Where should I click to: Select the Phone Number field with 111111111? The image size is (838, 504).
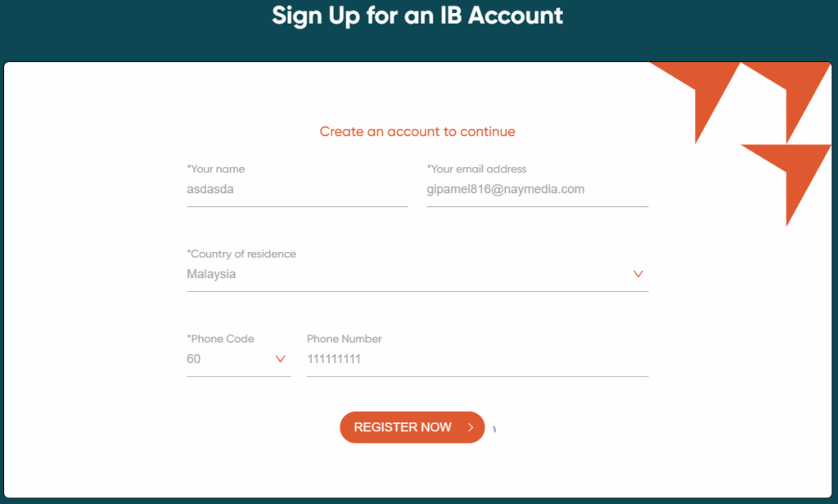point(476,359)
